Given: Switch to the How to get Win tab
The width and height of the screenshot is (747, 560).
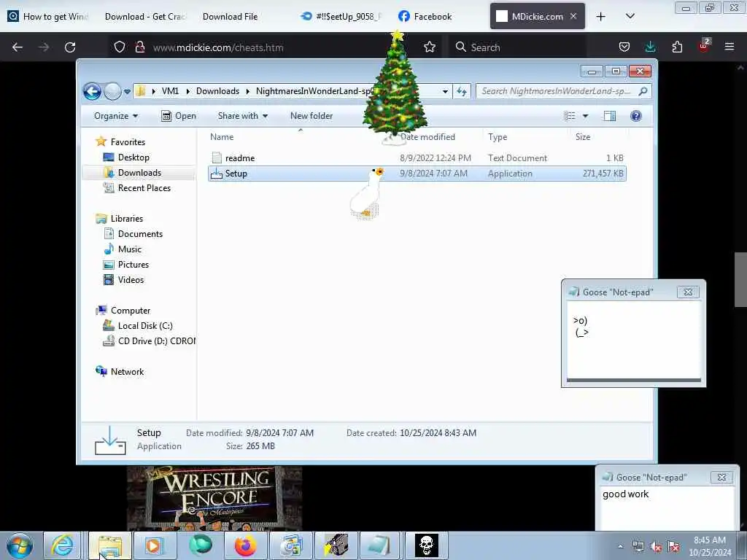Looking at the screenshot, I should coord(48,17).
